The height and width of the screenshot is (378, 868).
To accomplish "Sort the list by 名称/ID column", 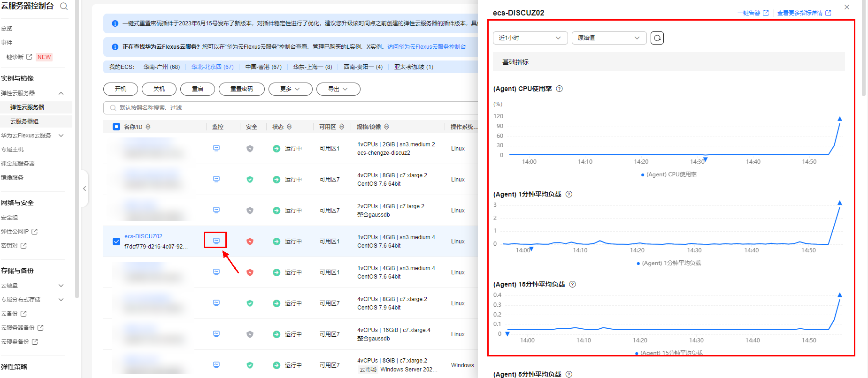I will coord(148,127).
